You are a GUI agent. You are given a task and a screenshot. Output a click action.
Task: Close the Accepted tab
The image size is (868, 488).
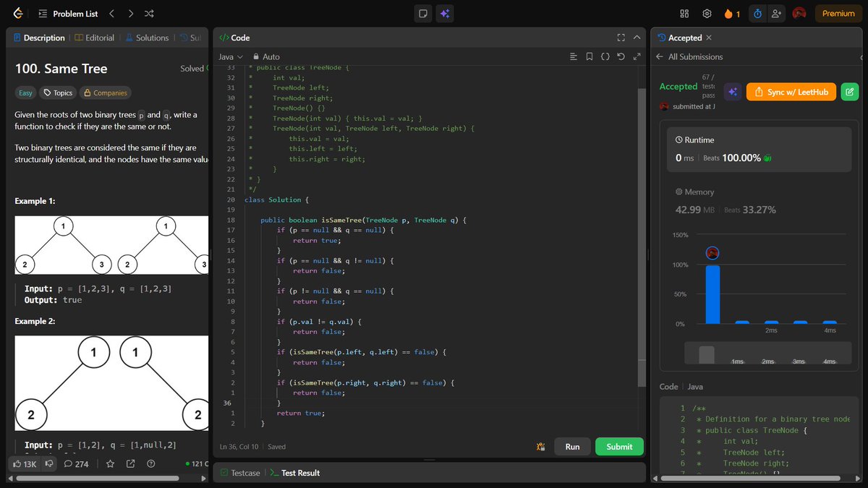(709, 38)
